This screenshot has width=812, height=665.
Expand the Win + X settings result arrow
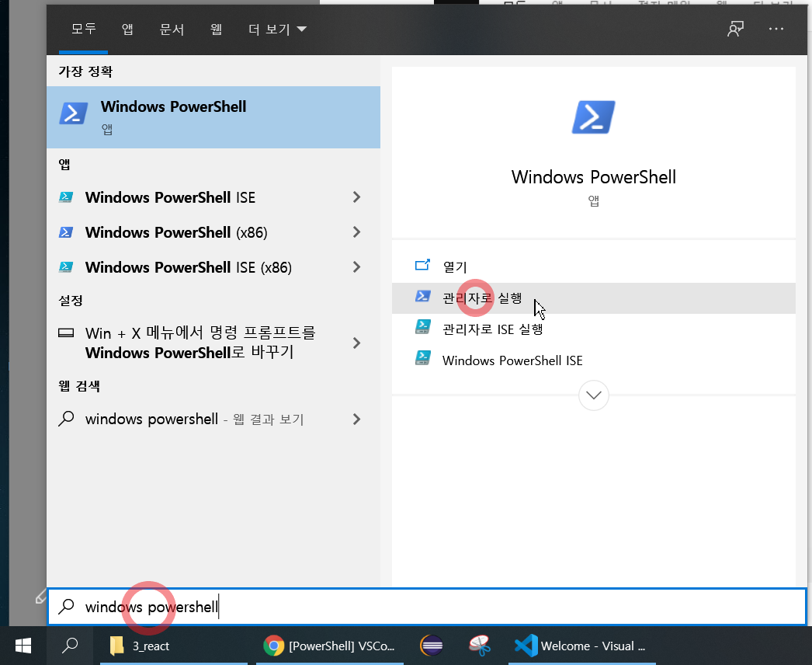coord(356,343)
